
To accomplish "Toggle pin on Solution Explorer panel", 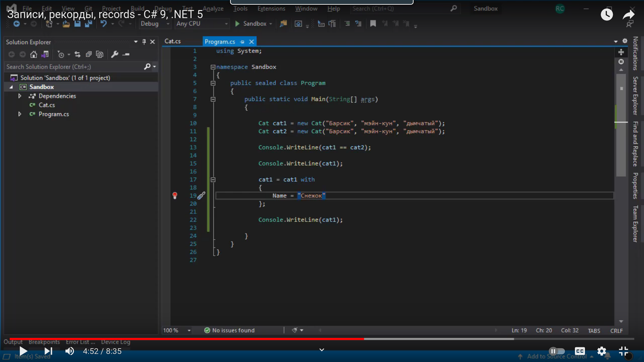I will (x=144, y=42).
